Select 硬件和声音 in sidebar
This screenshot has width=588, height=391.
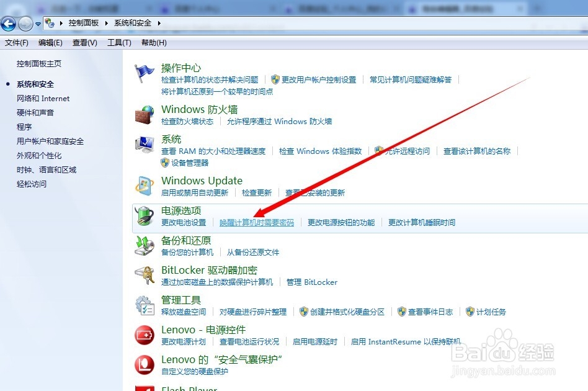[35, 113]
